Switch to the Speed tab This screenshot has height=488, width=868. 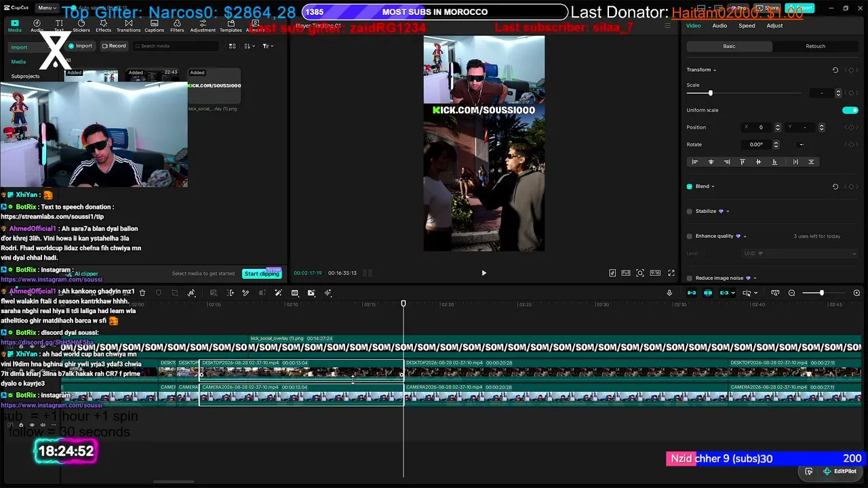[747, 26]
